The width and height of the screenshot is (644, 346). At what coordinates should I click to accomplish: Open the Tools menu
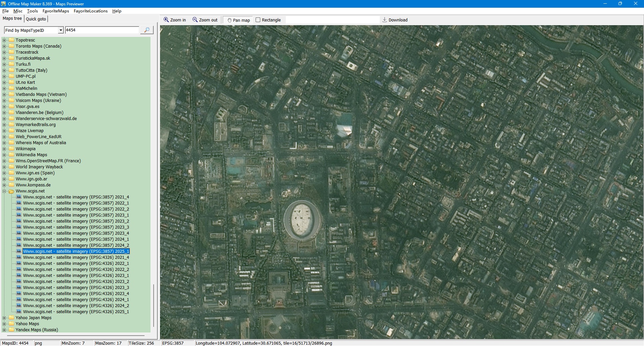tap(32, 11)
